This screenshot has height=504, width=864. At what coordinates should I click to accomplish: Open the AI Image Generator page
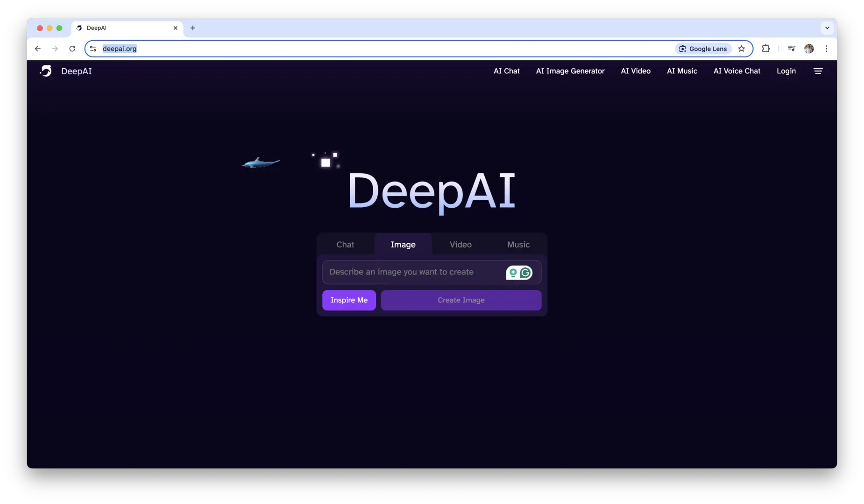pos(570,71)
